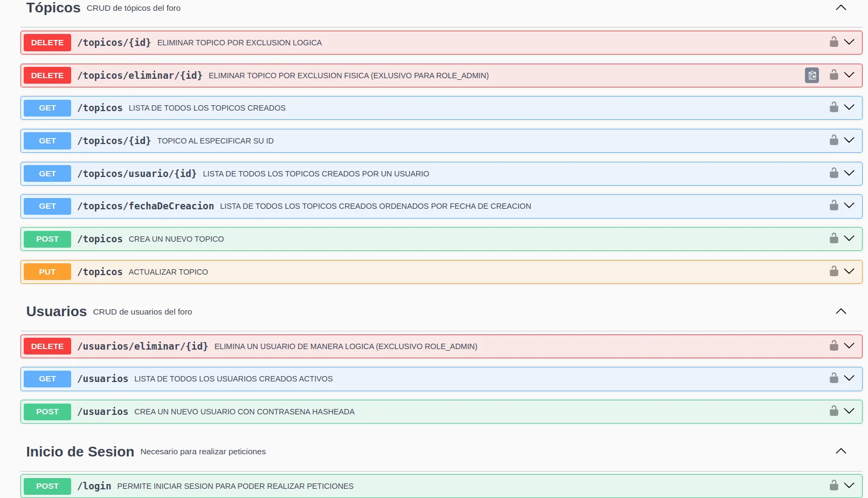Expand GET /topicos/{id} with its chevron arrow
This screenshot has width=868, height=498.
[x=849, y=140]
